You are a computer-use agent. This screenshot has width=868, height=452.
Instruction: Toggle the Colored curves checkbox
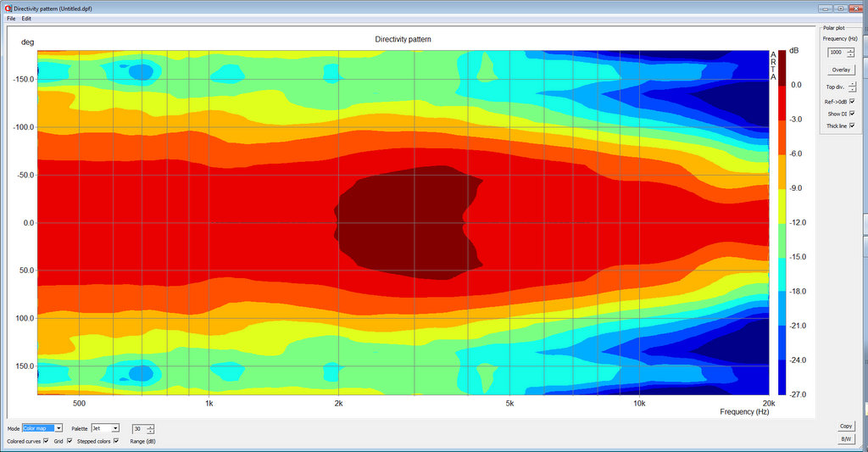pos(46,441)
